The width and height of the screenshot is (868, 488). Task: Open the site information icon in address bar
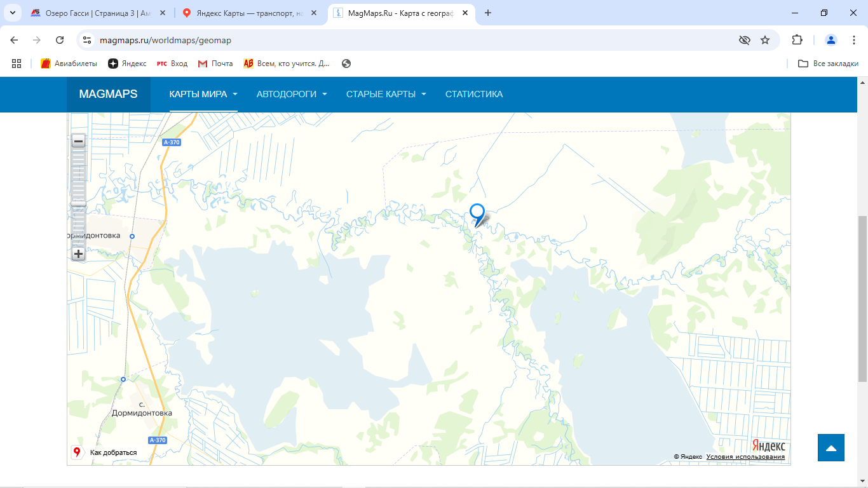(87, 40)
